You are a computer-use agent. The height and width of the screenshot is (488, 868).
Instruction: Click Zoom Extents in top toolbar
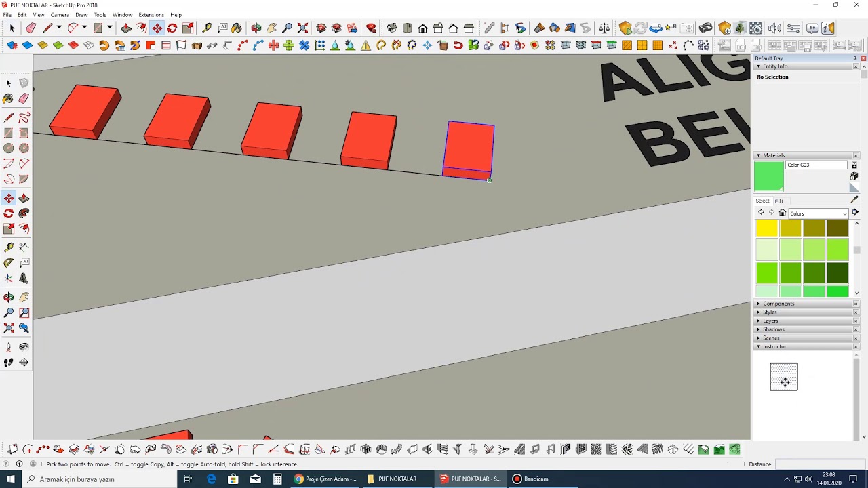tap(302, 28)
